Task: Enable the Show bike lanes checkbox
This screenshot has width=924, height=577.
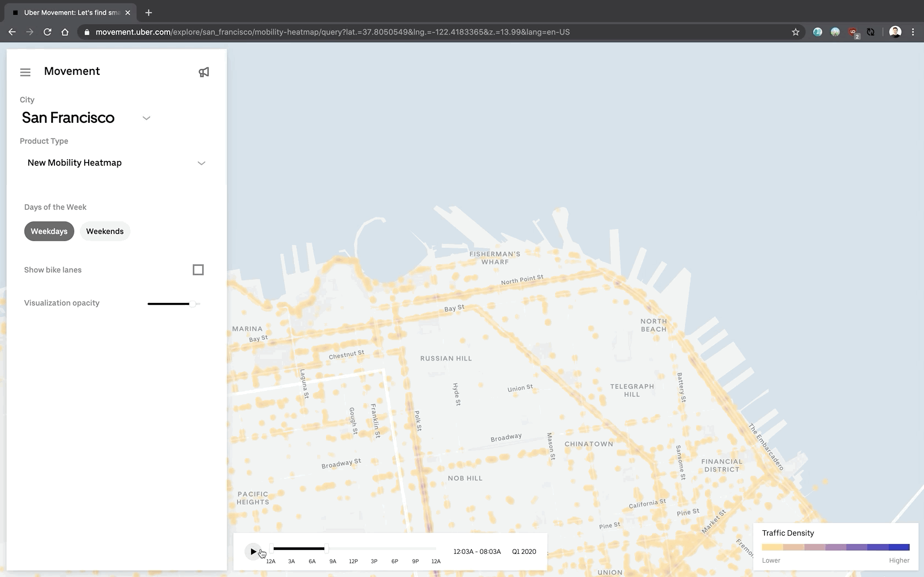Action: (x=198, y=270)
